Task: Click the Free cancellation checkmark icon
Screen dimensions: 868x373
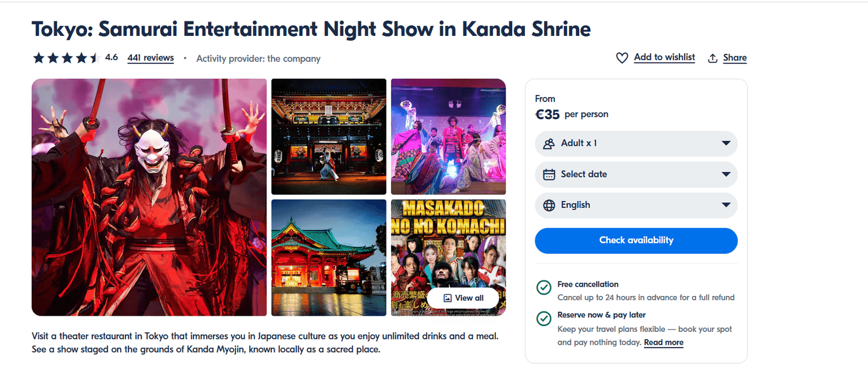Action: 543,287
